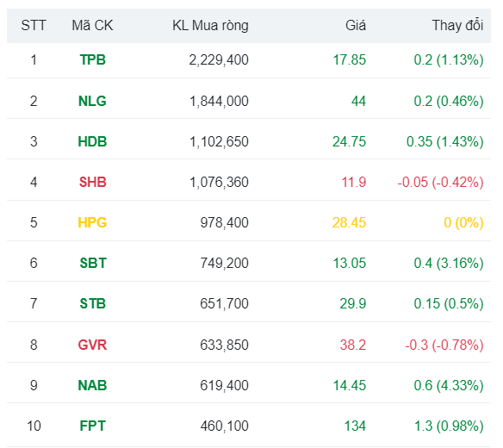
Task: Click the change value 0.35 (1.43%)
Action: (x=445, y=141)
